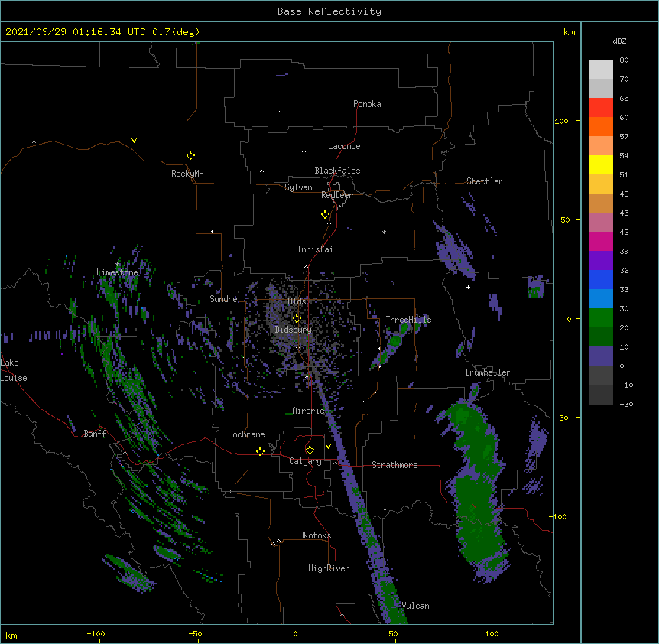Click the Stettler city label
659x644 pixels.
pyautogui.click(x=485, y=181)
